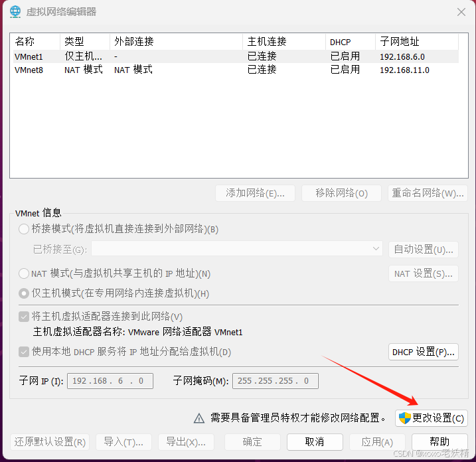Open DHCP 设置(P)... button

(423, 352)
